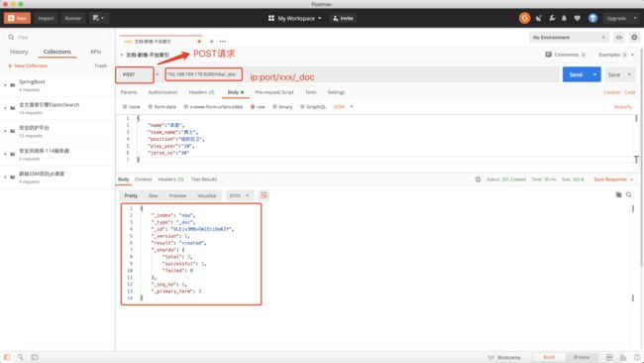Open the notifications bell icon
The image size is (644, 363).
(564, 18)
